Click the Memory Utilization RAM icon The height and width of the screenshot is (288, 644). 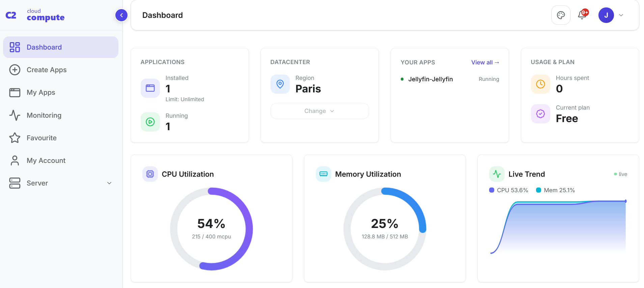(x=324, y=174)
